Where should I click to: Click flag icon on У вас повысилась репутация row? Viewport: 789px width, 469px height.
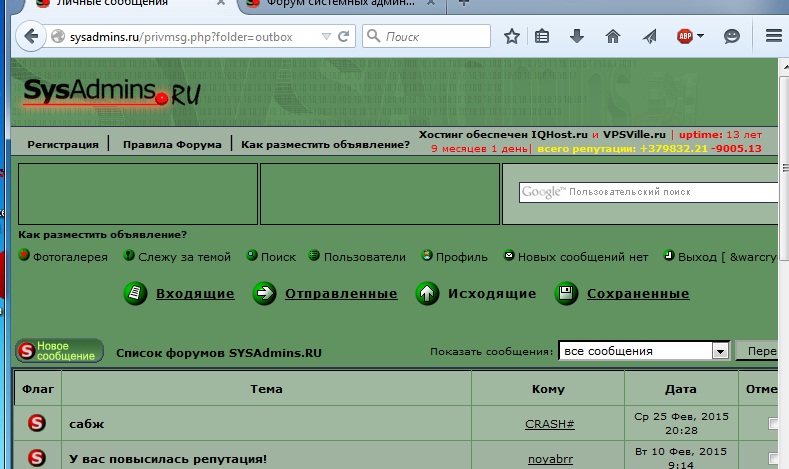coord(37,458)
